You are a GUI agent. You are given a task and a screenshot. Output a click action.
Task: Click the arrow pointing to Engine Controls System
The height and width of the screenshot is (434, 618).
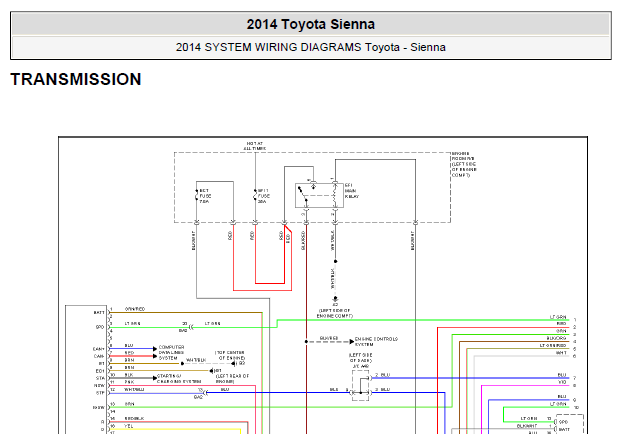352,342
